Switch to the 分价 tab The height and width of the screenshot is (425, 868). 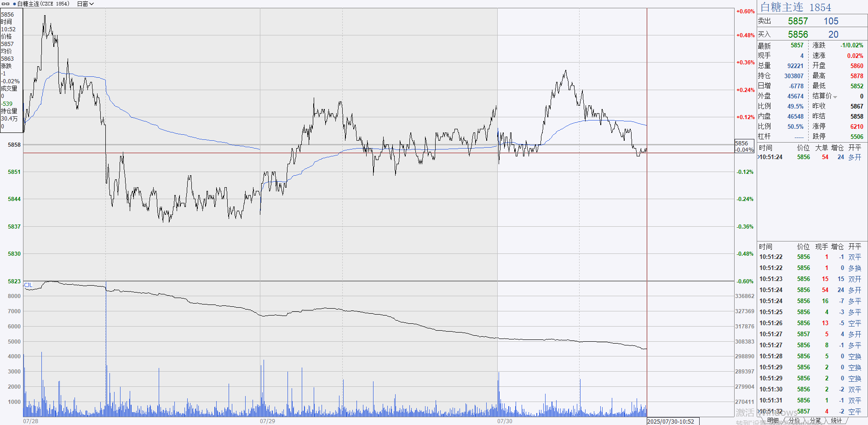tap(794, 420)
